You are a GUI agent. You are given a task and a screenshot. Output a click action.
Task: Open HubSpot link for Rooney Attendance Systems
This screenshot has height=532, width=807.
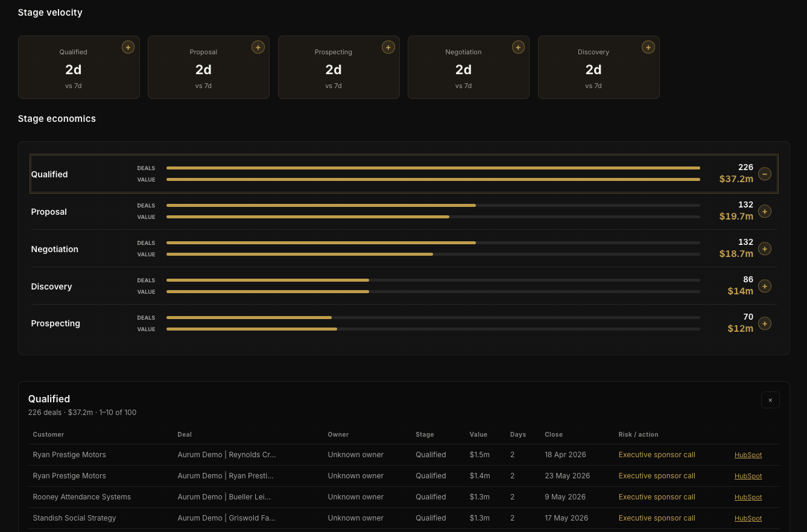(x=748, y=497)
